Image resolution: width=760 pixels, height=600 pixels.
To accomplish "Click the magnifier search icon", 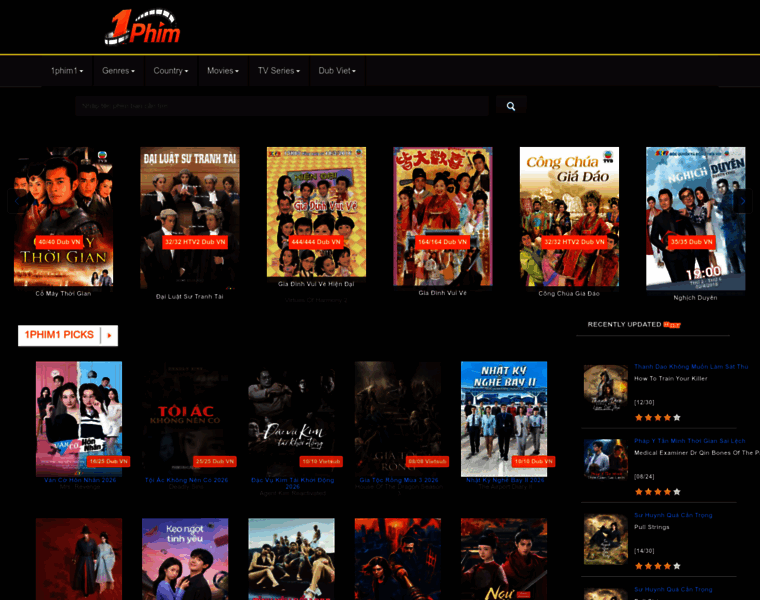I will tap(511, 106).
